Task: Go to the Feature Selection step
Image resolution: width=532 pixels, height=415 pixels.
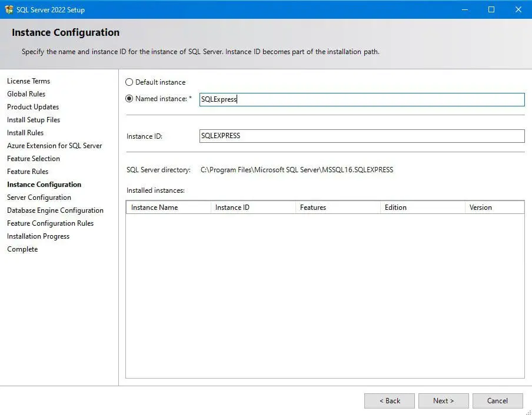Action: coord(33,158)
